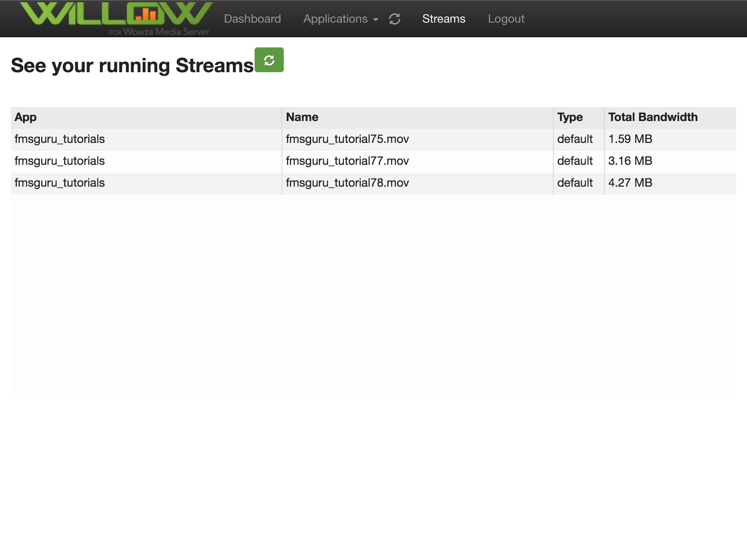This screenshot has height=560, width=747.
Task: Click fmsguru_tutorials app in the last row
Action: 59,183
